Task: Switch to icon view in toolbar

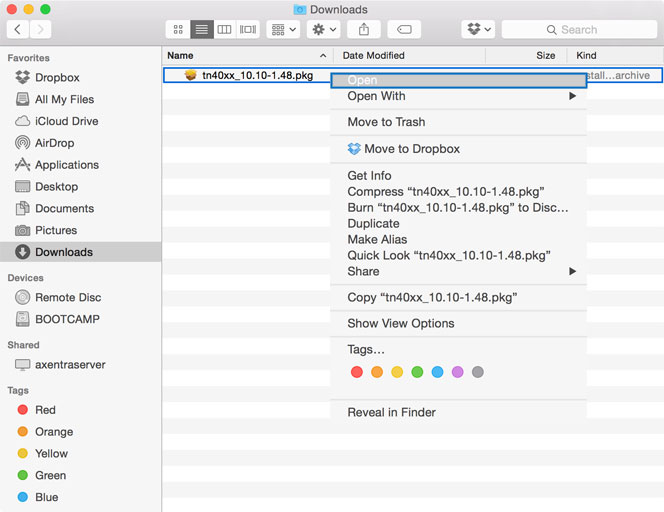Action: pos(178,30)
